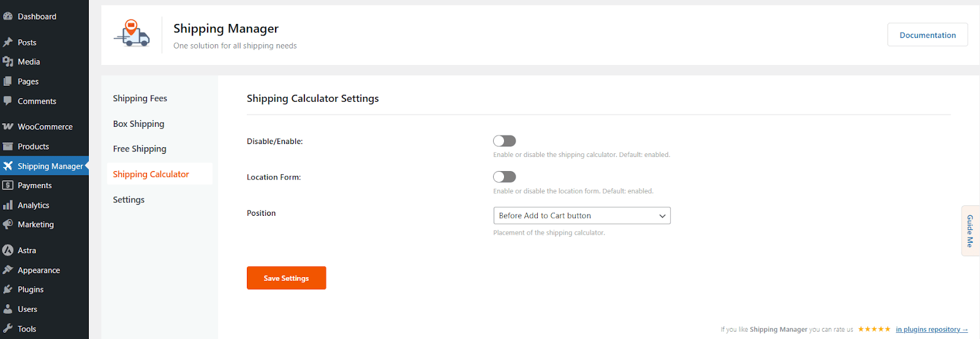This screenshot has width=980, height=339.
Task: Click the Payments dollar icon
Action: pyautogui.click(x=8, y=185)
